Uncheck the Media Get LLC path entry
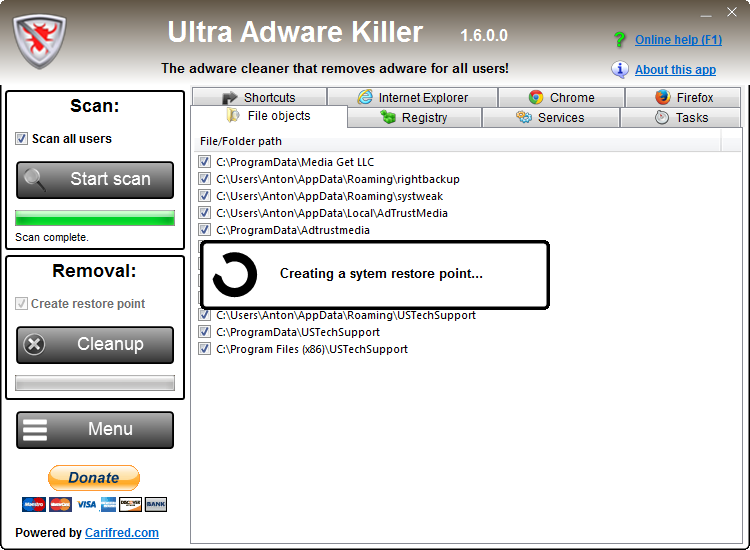750x550 pixels. pos(204,162)
